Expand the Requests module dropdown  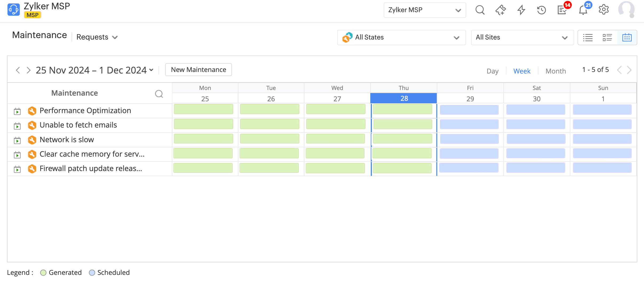tap(97, 37)
